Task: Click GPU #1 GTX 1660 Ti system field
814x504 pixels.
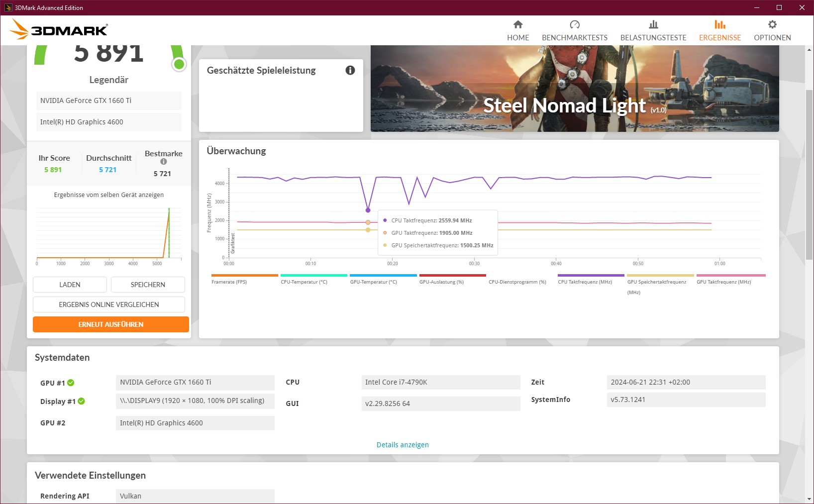Action: click(195, 382)
